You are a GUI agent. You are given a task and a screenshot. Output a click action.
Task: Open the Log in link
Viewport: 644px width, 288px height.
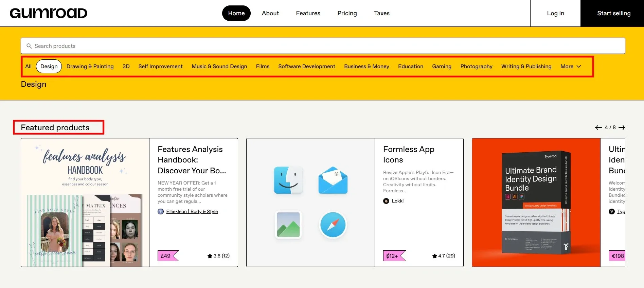coord(555,13)
